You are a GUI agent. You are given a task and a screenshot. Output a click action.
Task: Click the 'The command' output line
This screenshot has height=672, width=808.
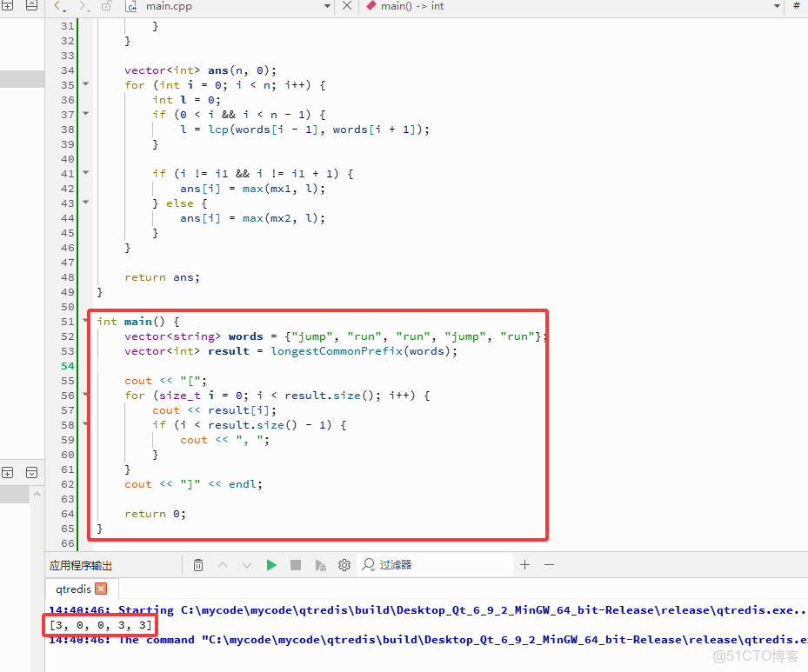pyautogui.click(x=428, y=640)
